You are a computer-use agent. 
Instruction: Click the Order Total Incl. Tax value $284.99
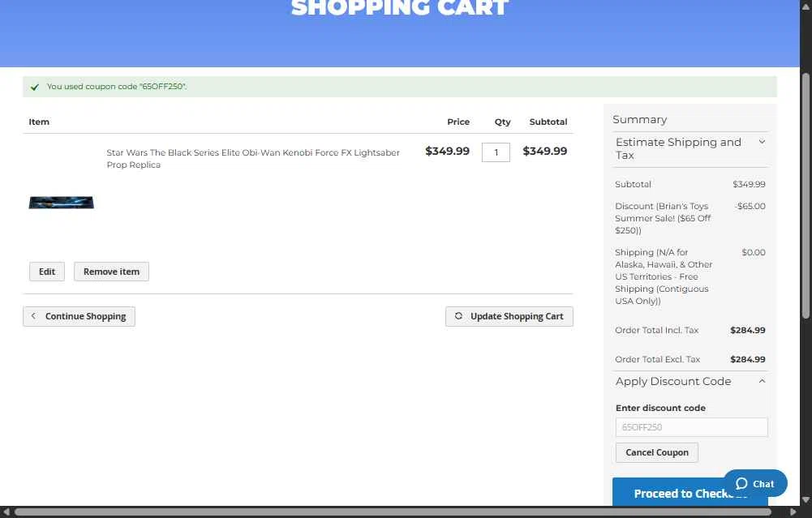(x=747, y=330)
